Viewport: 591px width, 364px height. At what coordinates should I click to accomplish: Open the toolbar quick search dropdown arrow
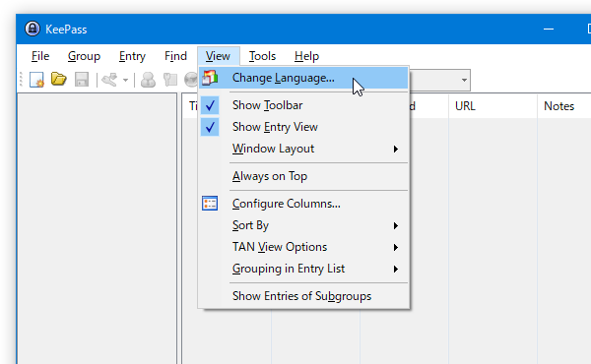464,80
